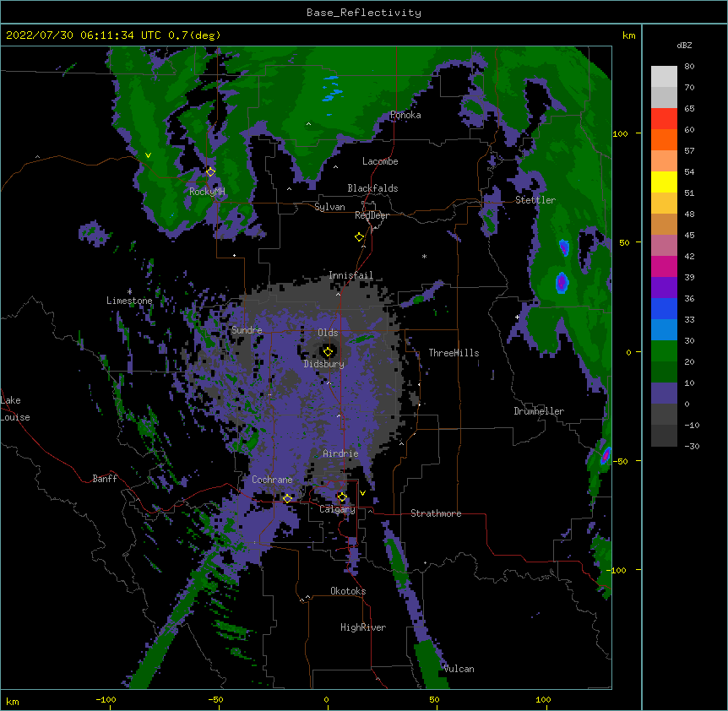This screenshot has width=728, height=711.
Task: Click the 50 tick label on right axis
Action: [624, 242]
